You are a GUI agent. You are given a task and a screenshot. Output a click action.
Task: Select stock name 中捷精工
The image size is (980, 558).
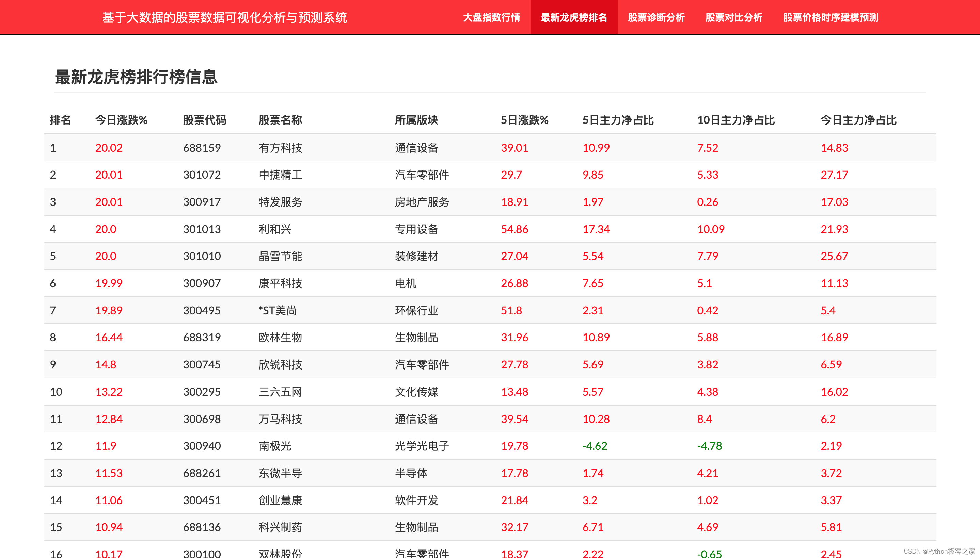pyautogui.click(x=280, y=175)
